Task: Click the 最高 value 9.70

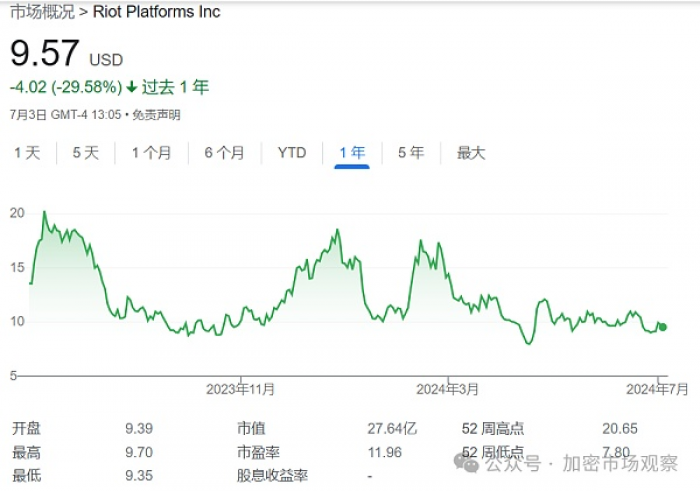Action: [139, 453]
